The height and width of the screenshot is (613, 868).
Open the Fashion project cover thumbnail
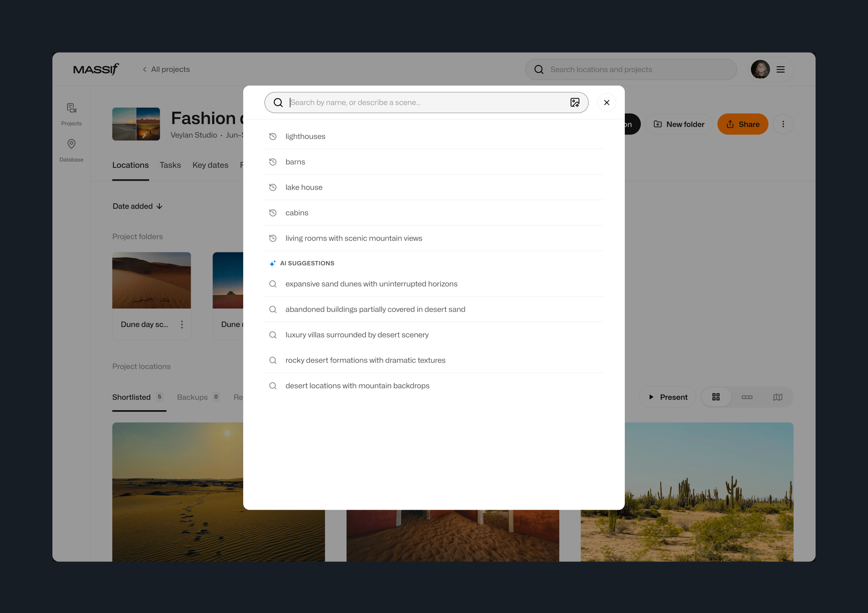coord(136,124)
